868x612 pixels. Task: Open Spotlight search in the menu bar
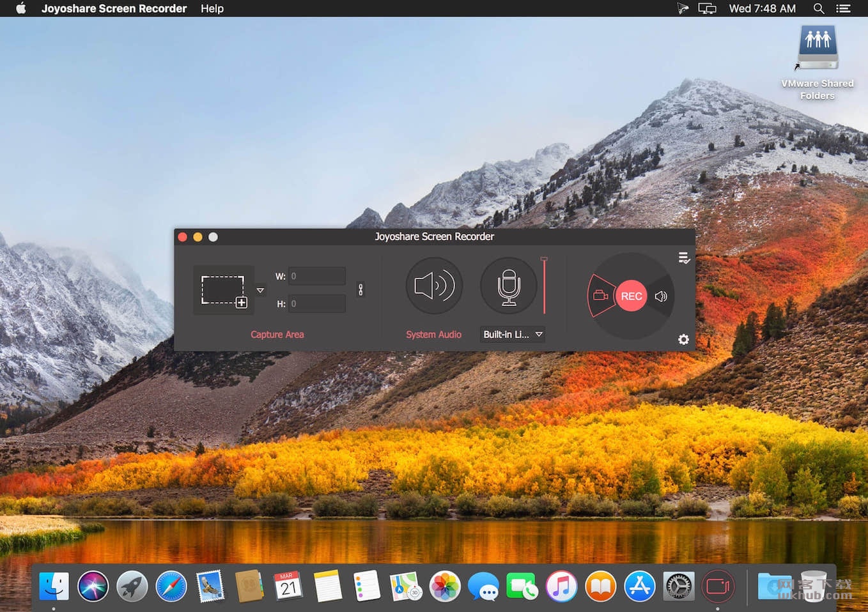[819, 8]
